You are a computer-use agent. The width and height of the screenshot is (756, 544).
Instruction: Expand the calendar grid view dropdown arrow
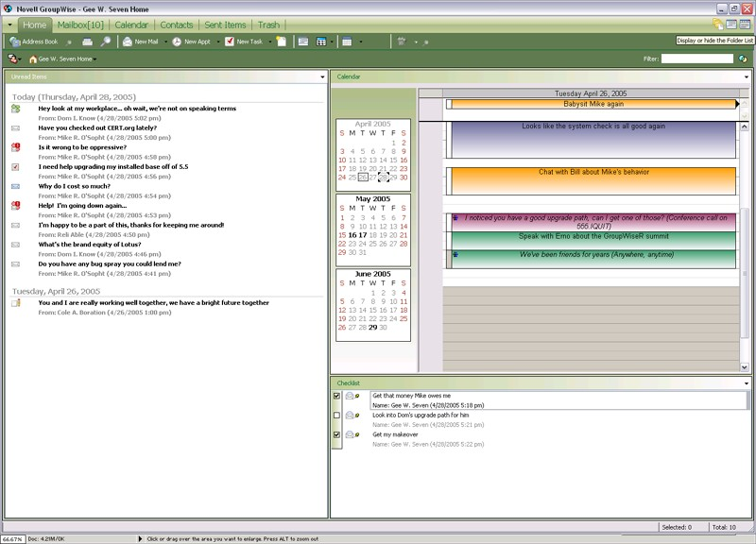[332, 42]
